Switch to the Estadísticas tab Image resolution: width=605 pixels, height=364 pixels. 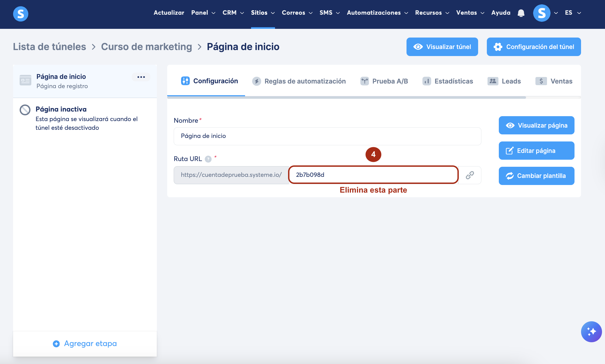[x=448, y=81]
